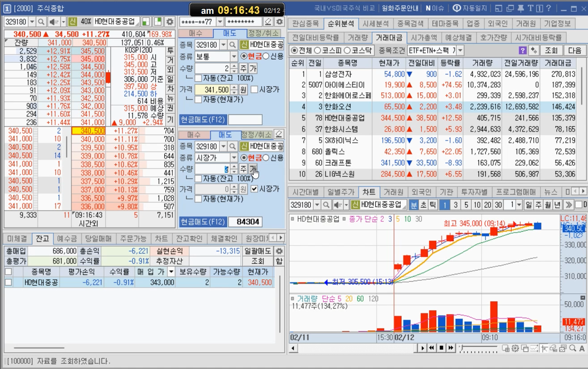This screenshot has width=588, height=369.
Task: Click the 초 chart period button
Action: 423,205
